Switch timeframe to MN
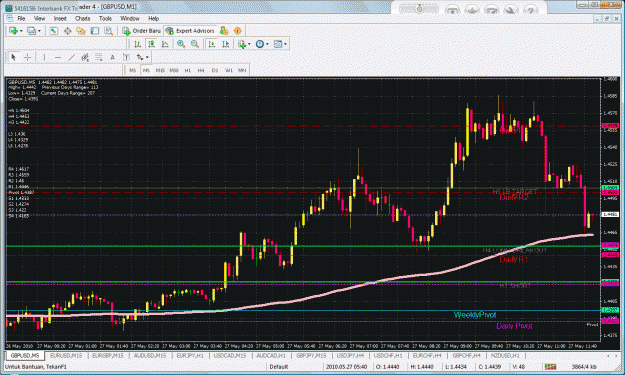The image size is (625, 375). (x=242, y=70)
